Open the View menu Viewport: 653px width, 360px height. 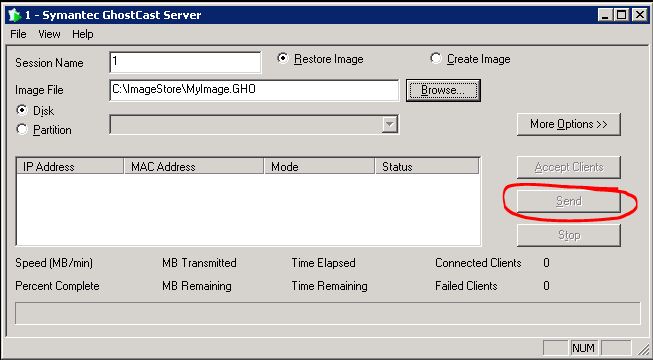pyautogui.click(x=49, y=34)
